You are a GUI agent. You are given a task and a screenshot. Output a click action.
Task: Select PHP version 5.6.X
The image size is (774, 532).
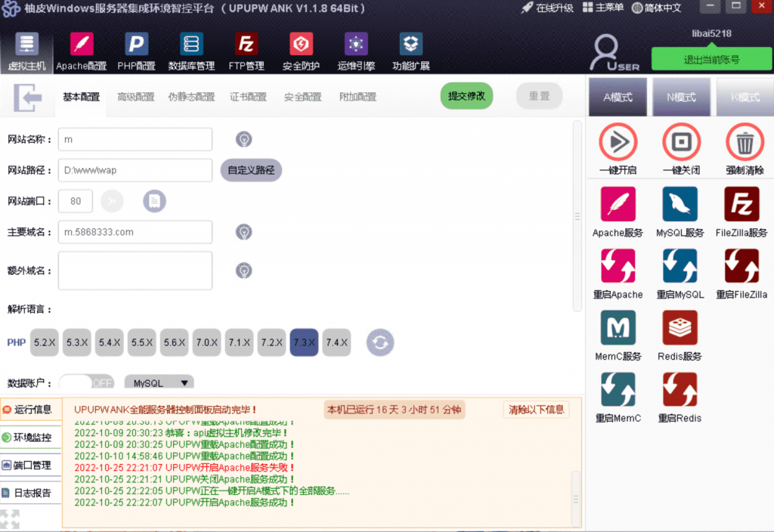174,342
